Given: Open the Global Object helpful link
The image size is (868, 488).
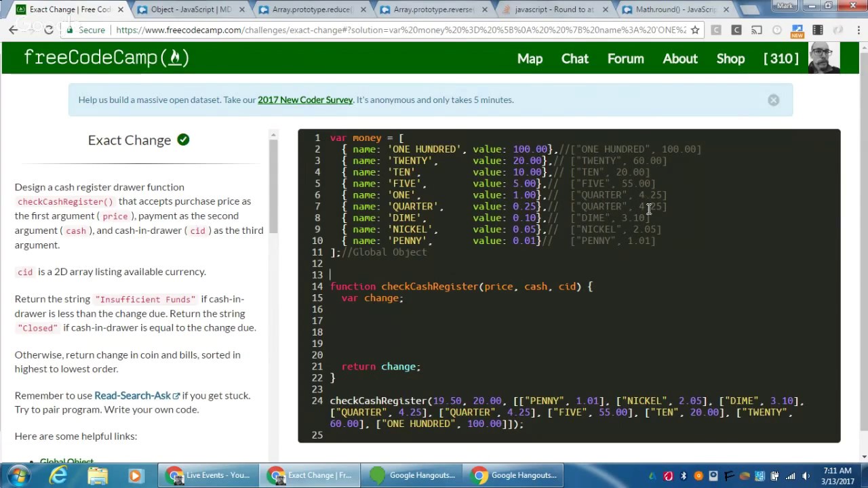Looking at the screenshot, I should [x=66, y=462].
